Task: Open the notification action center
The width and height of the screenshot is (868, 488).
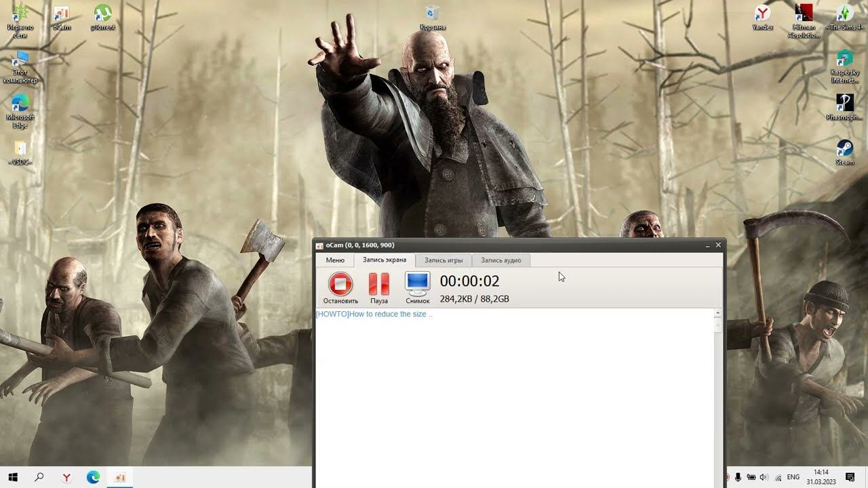Action: (850, 477)
